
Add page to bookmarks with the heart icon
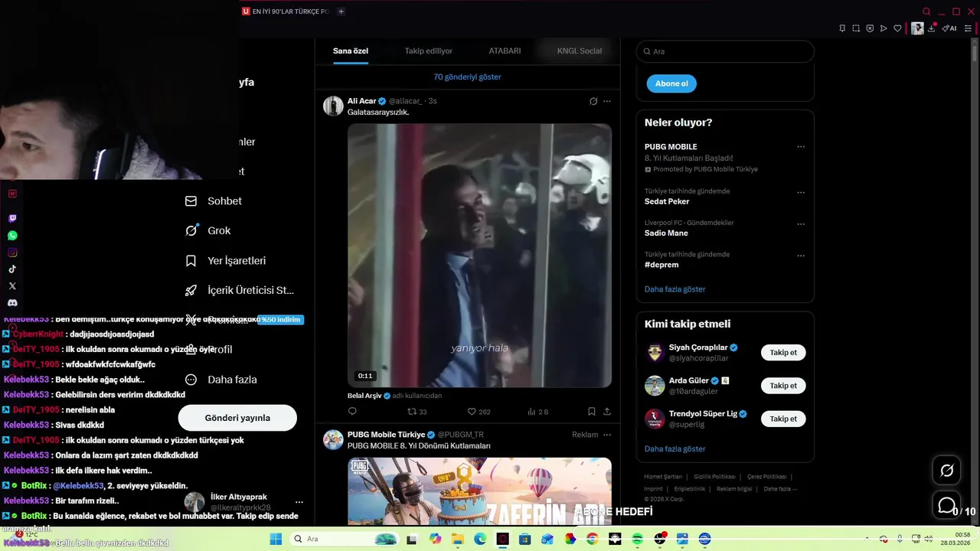[x=897, y=28]
